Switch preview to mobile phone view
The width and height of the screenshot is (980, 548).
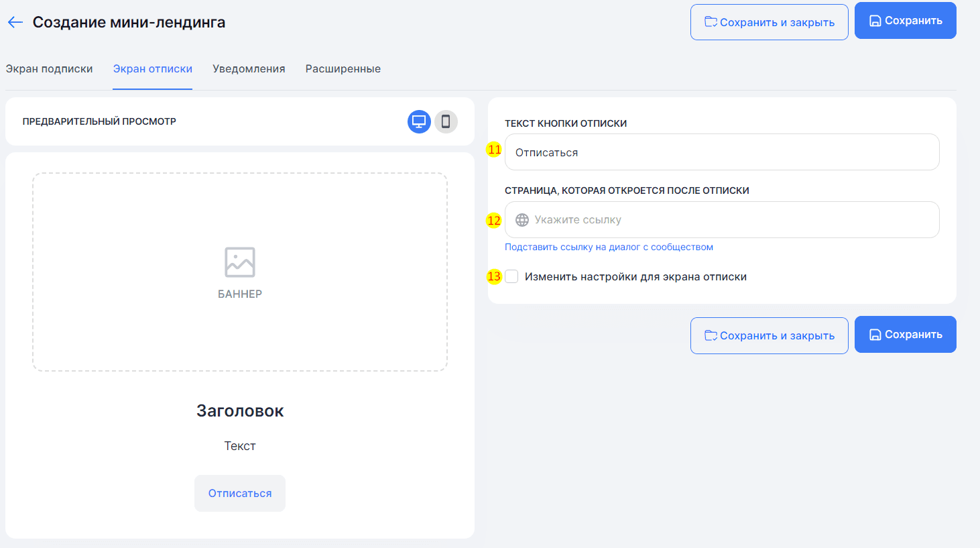click(446, 121)
